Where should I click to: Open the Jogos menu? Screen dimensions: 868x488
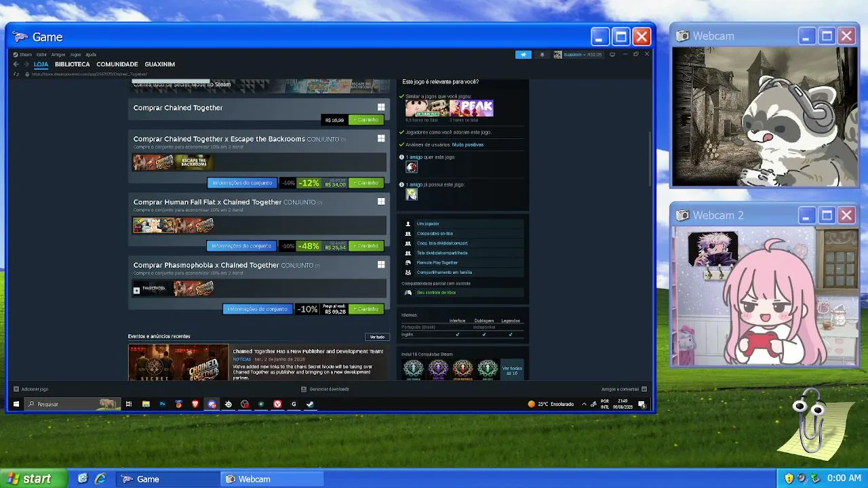click(x=75, y=54)
